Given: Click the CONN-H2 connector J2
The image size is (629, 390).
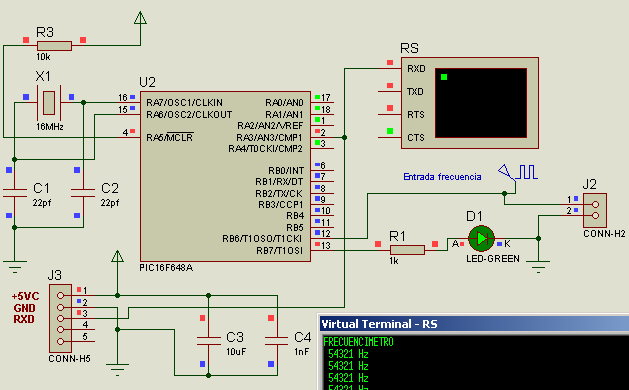Looking at the screenshot, I should click(x=595, y=210).
